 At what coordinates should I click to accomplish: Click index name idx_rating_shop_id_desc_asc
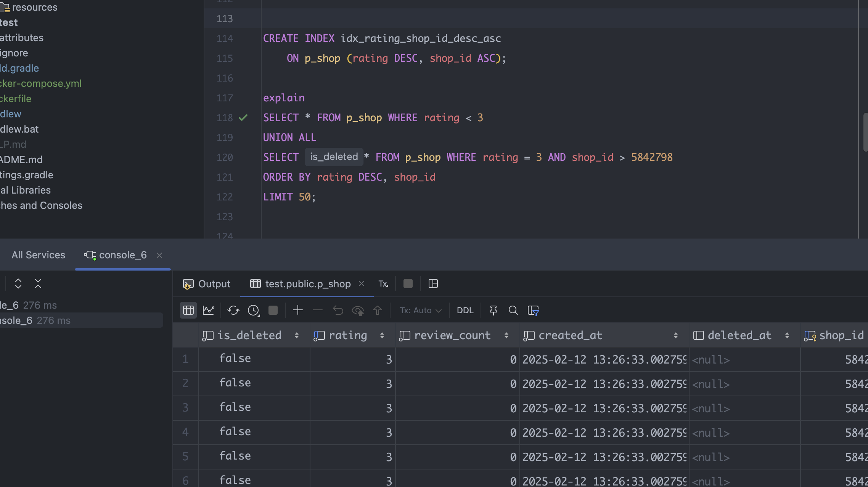421,38
